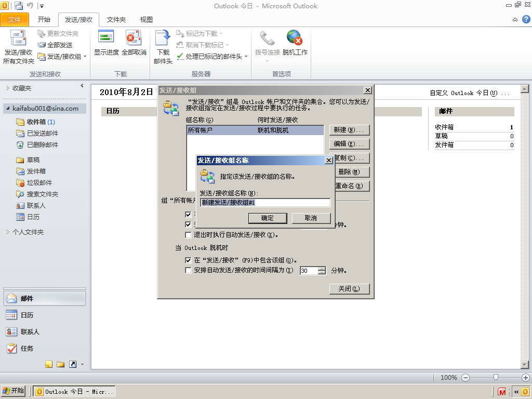Viewport: 532px width, 399px height.
Task: Click the group name input field
Action: point(265,203)
